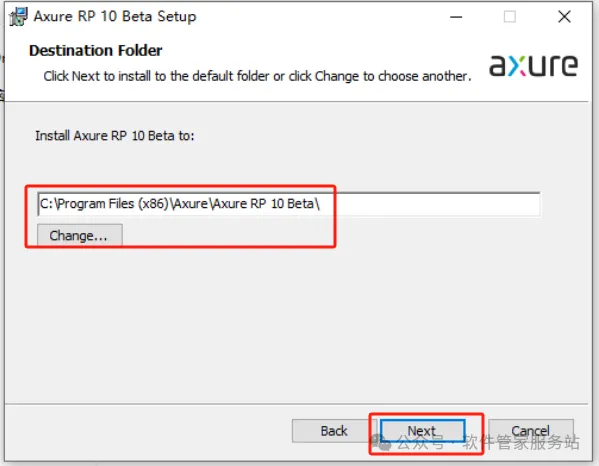Open the Change... folder browser
The width and height of the screenshot is (599, 466).
tap(80, 235)
